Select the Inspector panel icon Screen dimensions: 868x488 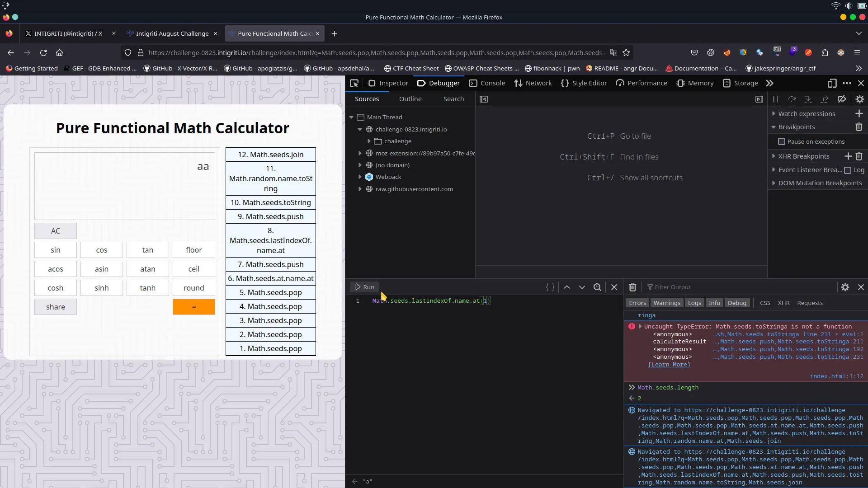coord(372,83)
